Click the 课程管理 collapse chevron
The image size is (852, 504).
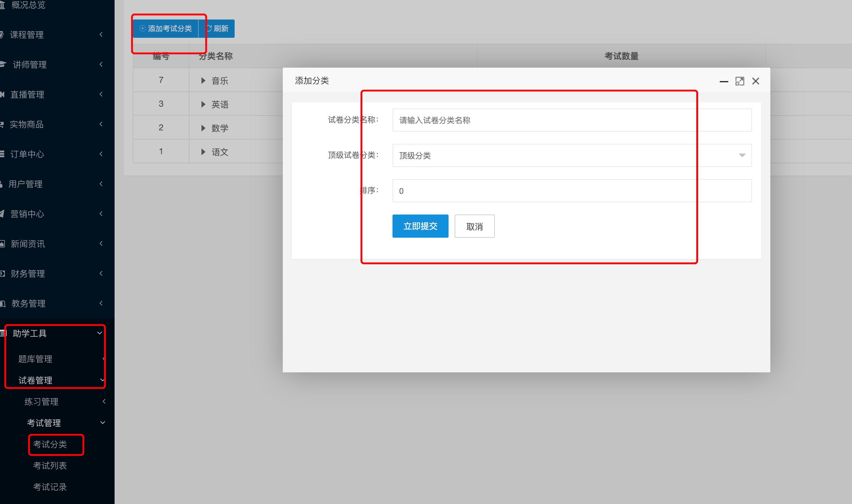101,35
